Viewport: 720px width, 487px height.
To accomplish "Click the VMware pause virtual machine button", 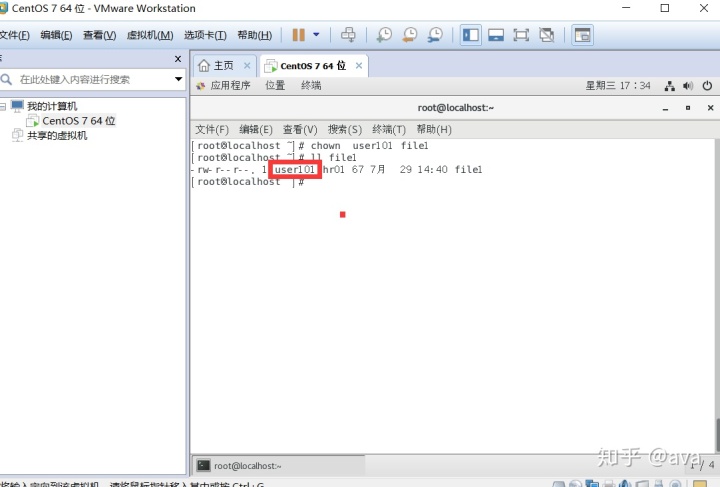I will [x=298, y=35].
